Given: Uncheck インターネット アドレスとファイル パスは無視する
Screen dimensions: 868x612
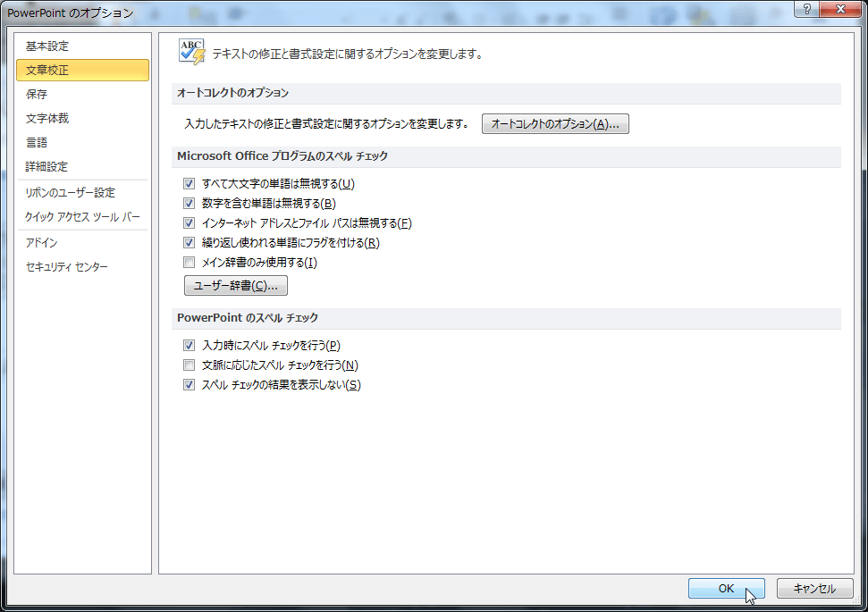Looking at the screenshot, I should [x=190, y=223].
